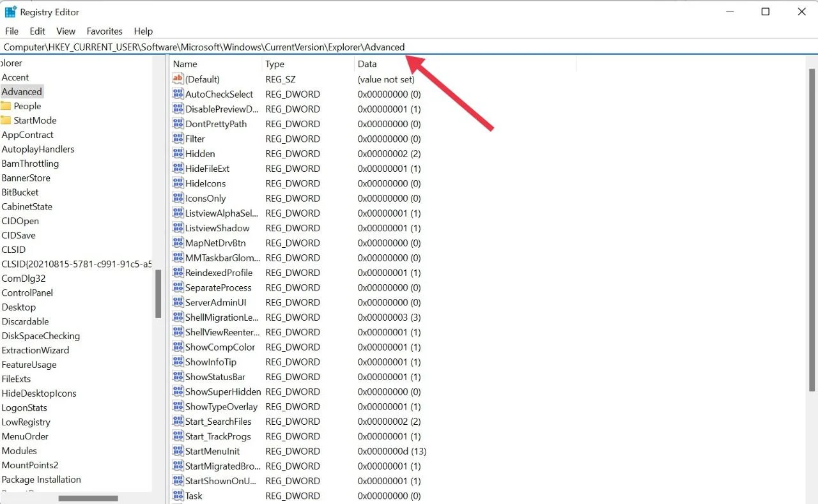This screenshot has height=504, width=818.
Task: Select the Advanced key in tree
Action: click(x=22, y=92)
